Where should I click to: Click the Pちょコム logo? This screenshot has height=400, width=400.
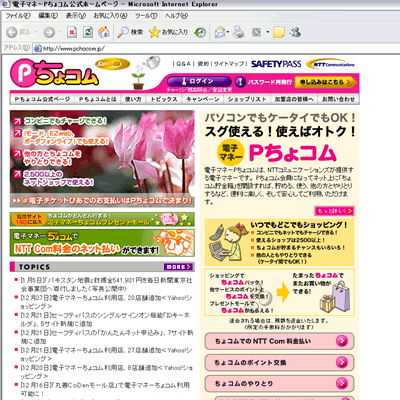click(x=54, y=73)
